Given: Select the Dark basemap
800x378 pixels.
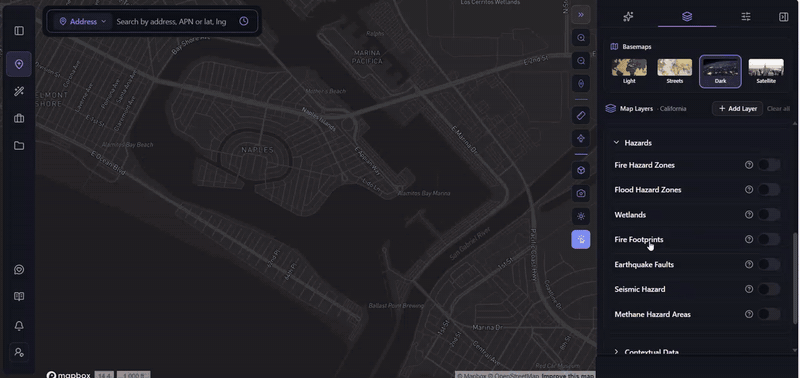Looking at the screenshot, I should (x=720, y=71).
